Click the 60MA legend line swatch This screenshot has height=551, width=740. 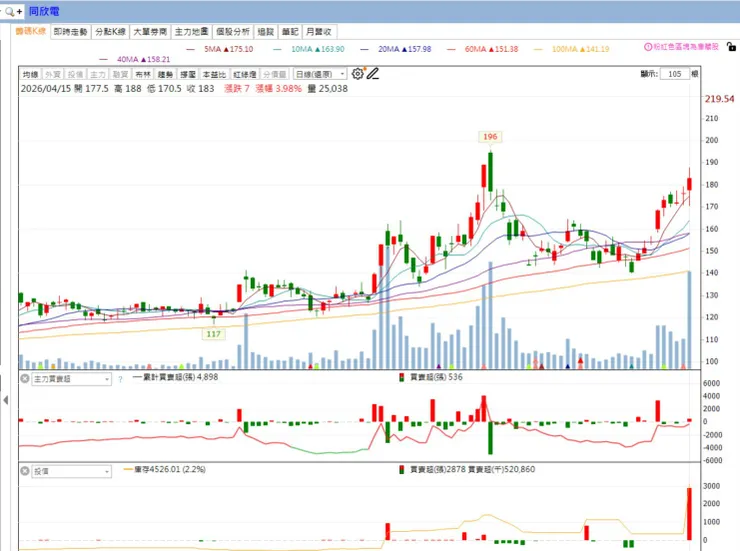click(451, 49)
